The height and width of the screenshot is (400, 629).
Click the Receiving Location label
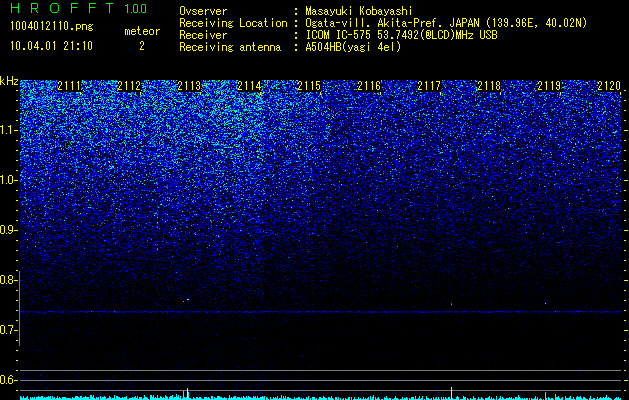(233, 23)
